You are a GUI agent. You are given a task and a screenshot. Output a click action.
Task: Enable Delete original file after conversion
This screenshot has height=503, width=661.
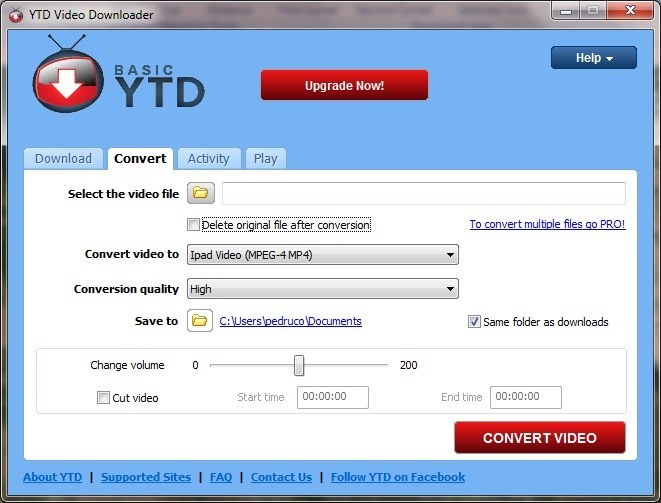pyautogui.click(x=194, y=225)
